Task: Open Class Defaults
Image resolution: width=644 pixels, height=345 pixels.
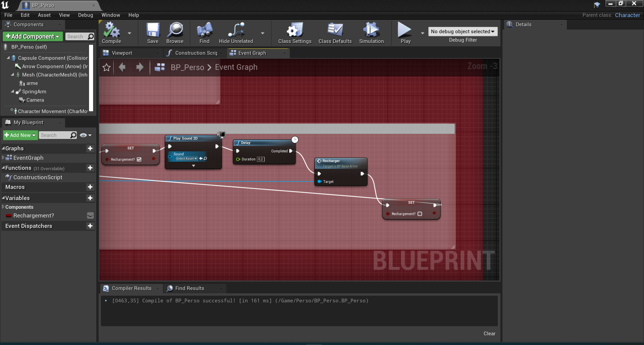Action: [335, 33]
